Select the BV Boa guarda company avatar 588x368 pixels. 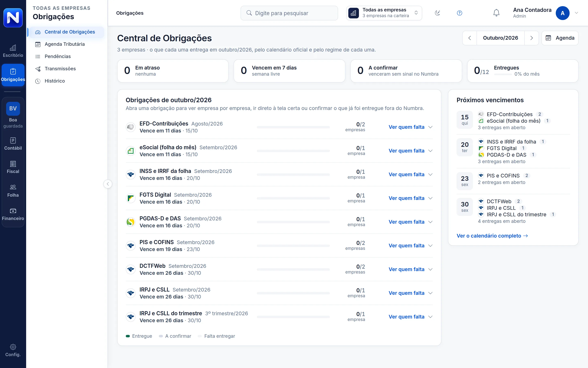pyautogui.click(x=13, y=109)
